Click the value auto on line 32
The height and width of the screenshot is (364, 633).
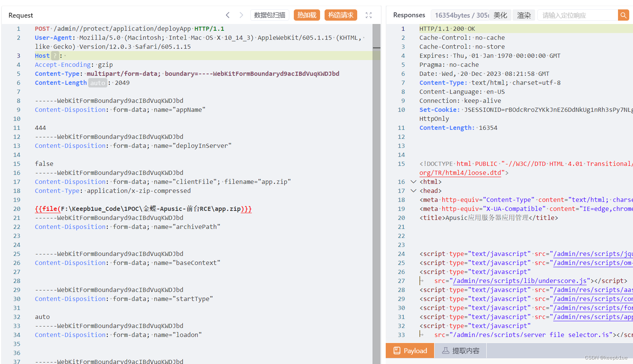pyautogui.click(x=42, y=317)
